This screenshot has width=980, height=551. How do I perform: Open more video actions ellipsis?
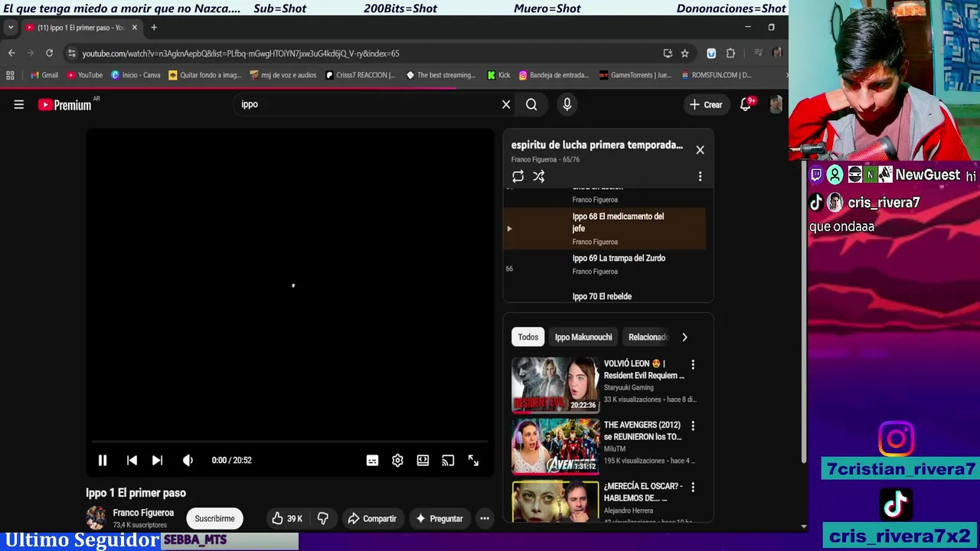(x=485, y=519)
